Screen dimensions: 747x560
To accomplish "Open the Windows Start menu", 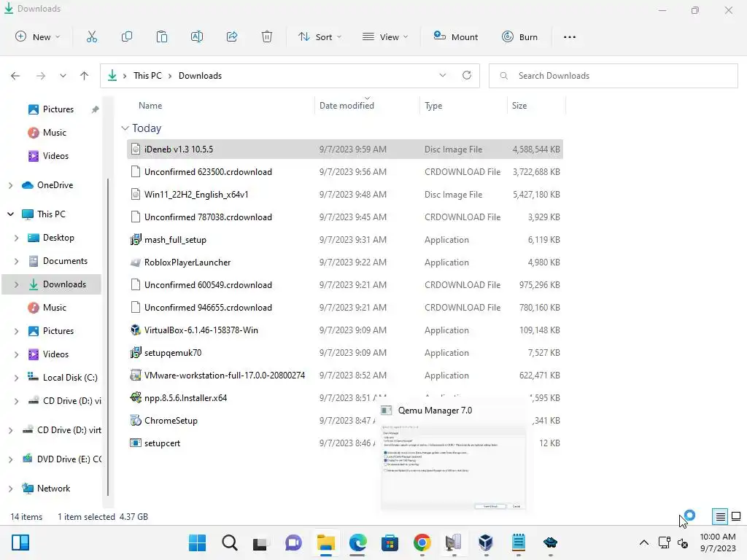I will point(197,542).
